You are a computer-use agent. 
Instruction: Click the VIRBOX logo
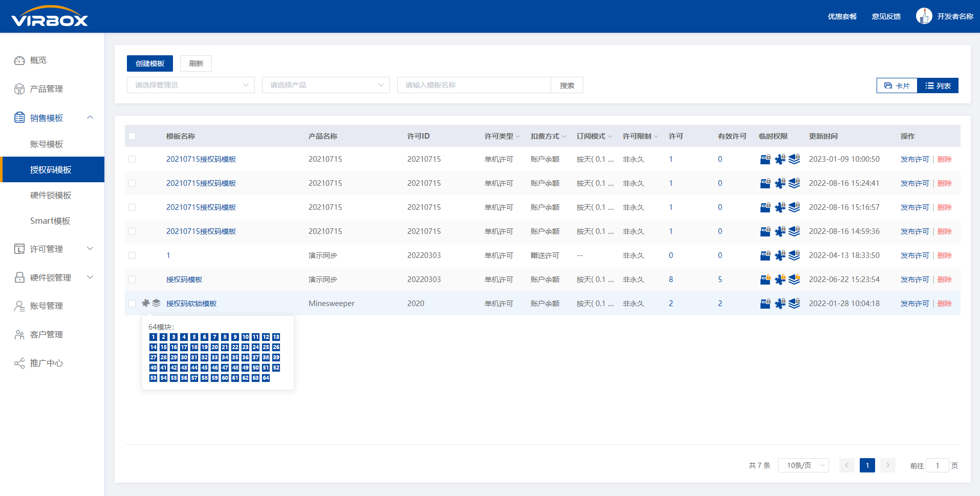pyautogui.click(x=50, y=16)
